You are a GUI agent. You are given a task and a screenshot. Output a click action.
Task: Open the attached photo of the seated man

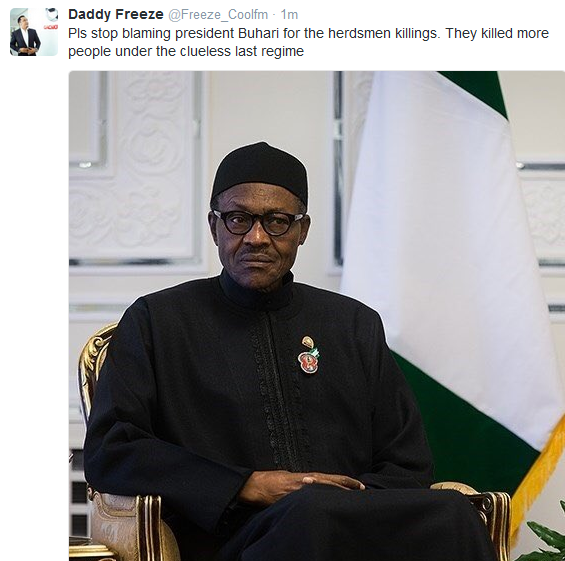(317, 316)
